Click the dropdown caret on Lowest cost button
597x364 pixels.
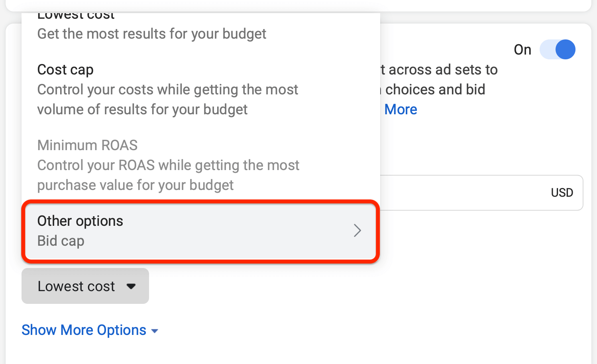point(132,286)
